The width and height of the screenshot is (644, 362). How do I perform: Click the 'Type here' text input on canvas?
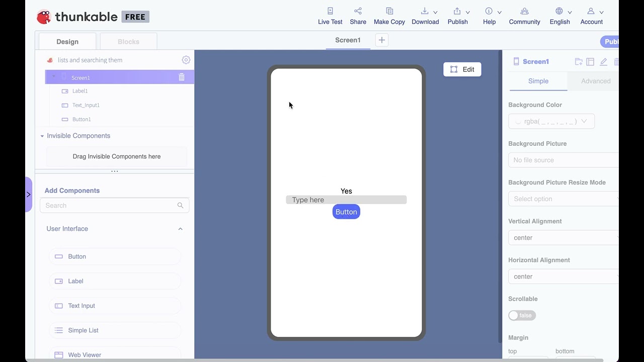[x=346, y=200]
